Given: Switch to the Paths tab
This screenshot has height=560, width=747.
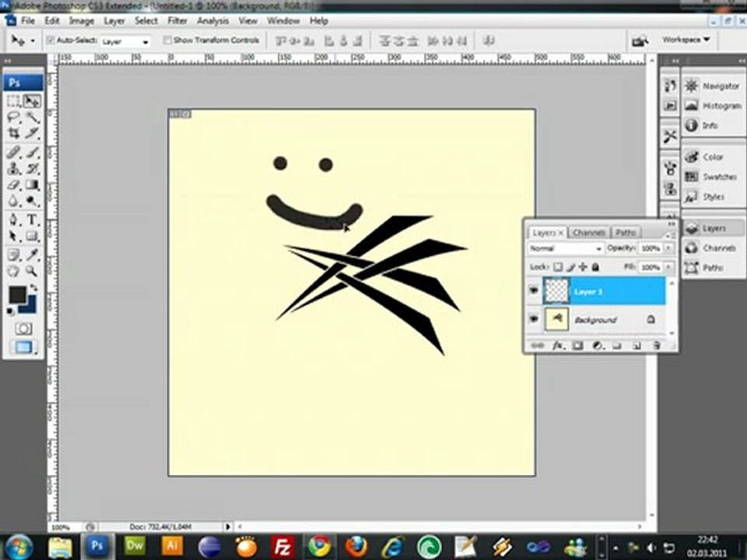Looking at the screenshot, I should (x=626, y=233).
